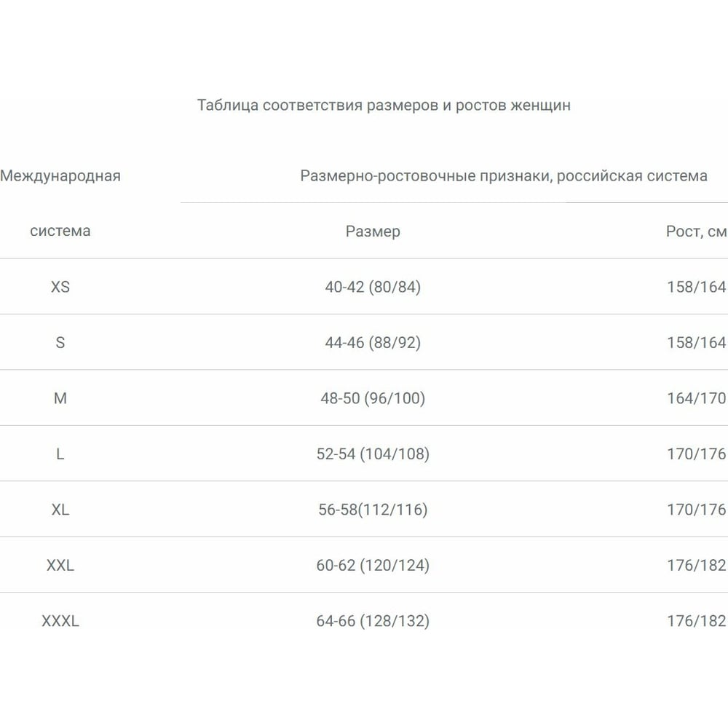
Task: Click the 64-66 (128/132) size cell
Action: 373,621
